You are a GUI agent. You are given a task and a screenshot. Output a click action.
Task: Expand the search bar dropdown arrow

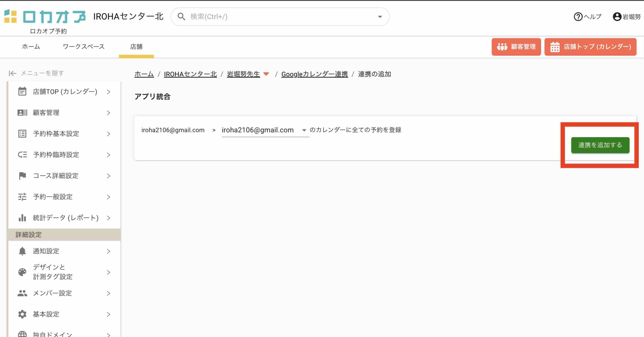pos(380,17)
